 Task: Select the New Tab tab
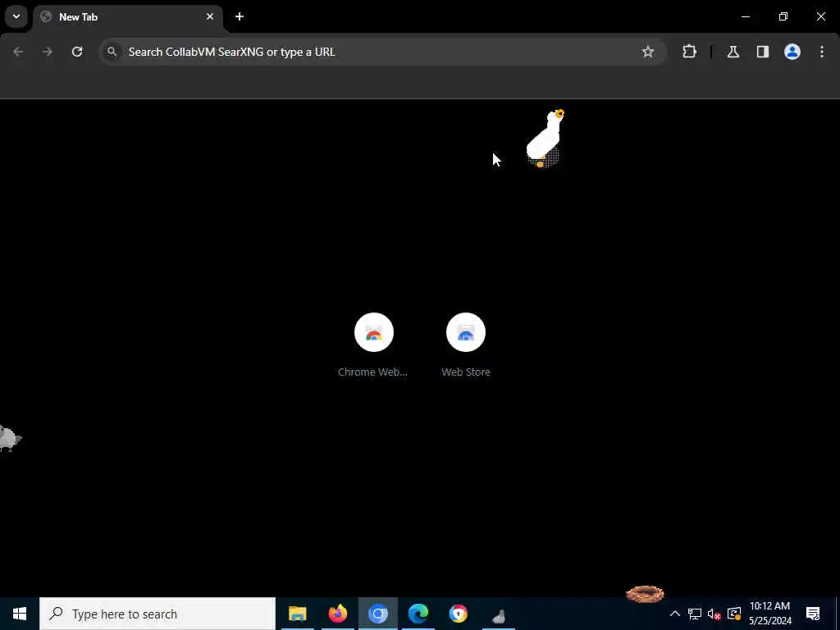[127, 17]
